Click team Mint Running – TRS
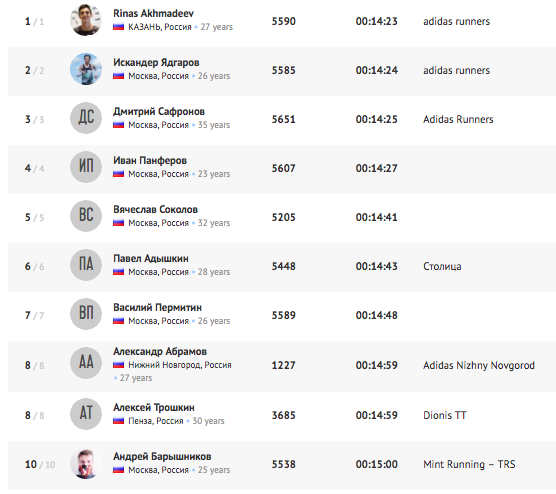Image resolution: width=556 pixels, height=494 pixels. (469, 464)
